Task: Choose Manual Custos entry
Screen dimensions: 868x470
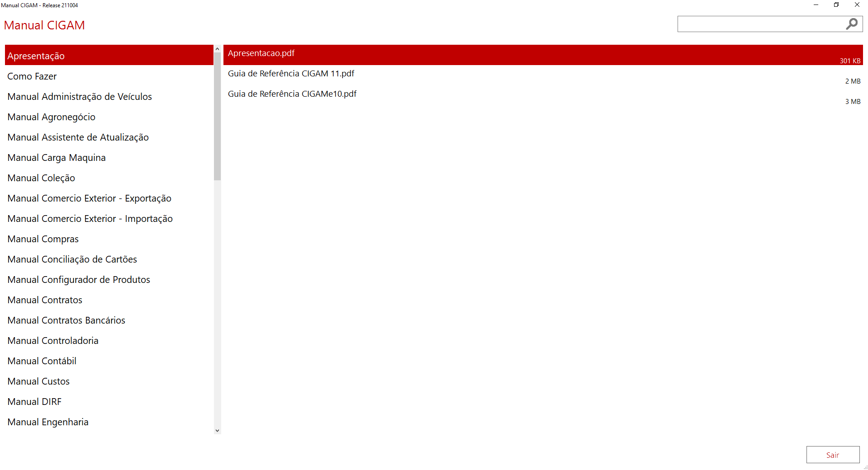Action: tap(109, 381)
